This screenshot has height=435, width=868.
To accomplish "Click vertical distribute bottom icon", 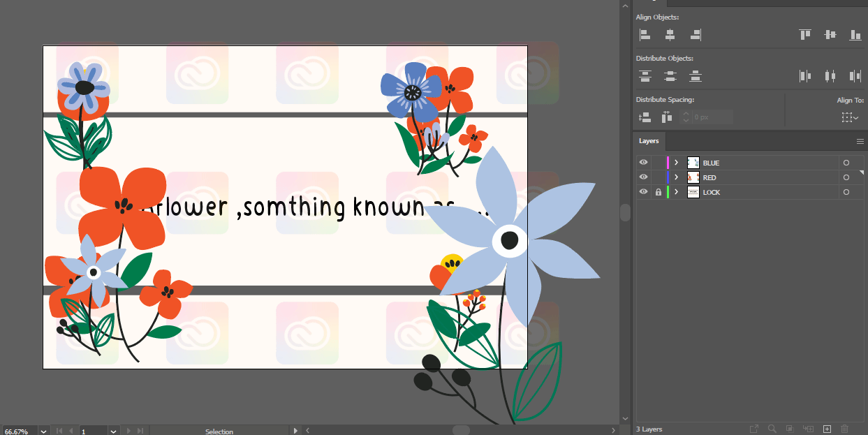I will [x=696, y=75].
